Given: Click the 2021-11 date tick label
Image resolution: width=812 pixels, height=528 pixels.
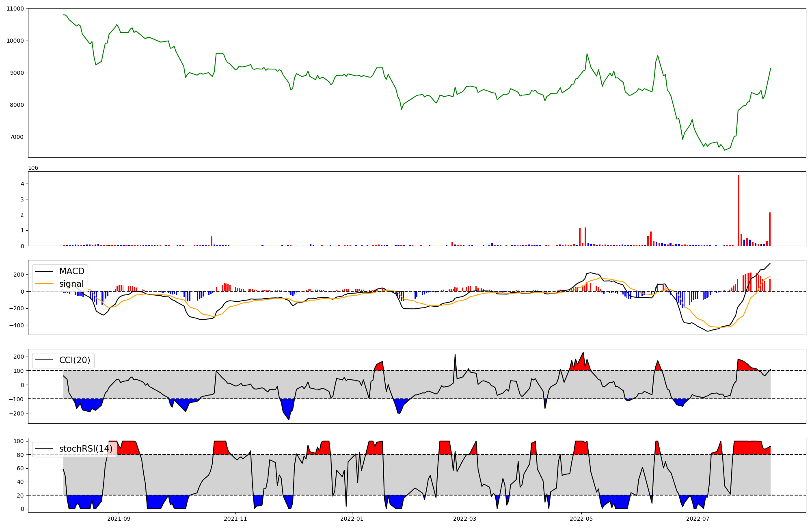Looking at the screenshot, I should pyautogui.click(x=235, y=519).
